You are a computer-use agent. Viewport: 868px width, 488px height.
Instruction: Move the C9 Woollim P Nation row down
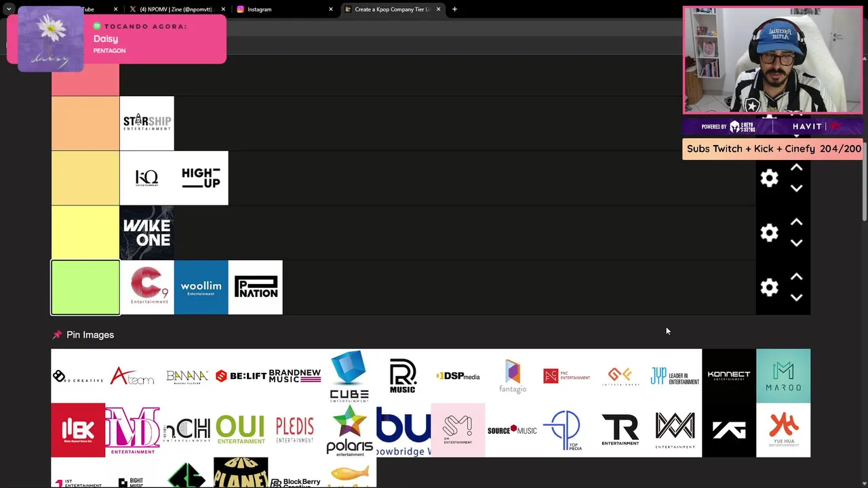(x=797, y=298)
